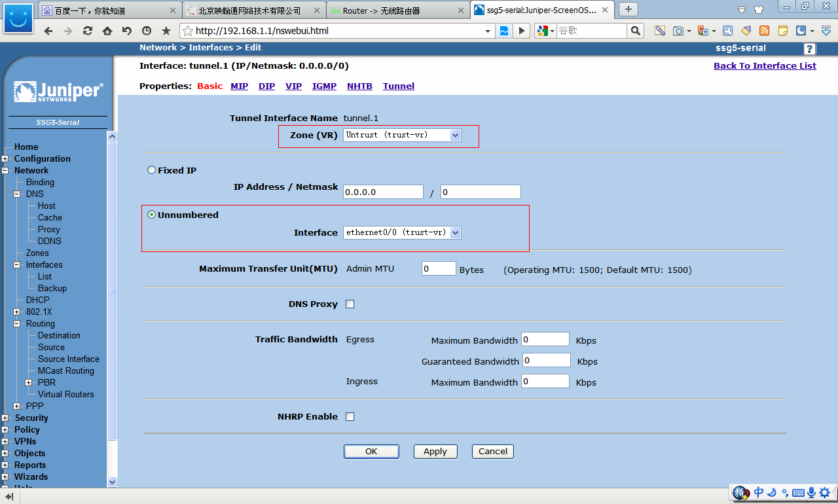
Task: Open the unnumbered Interface dropdown
Action: [402, 232]
